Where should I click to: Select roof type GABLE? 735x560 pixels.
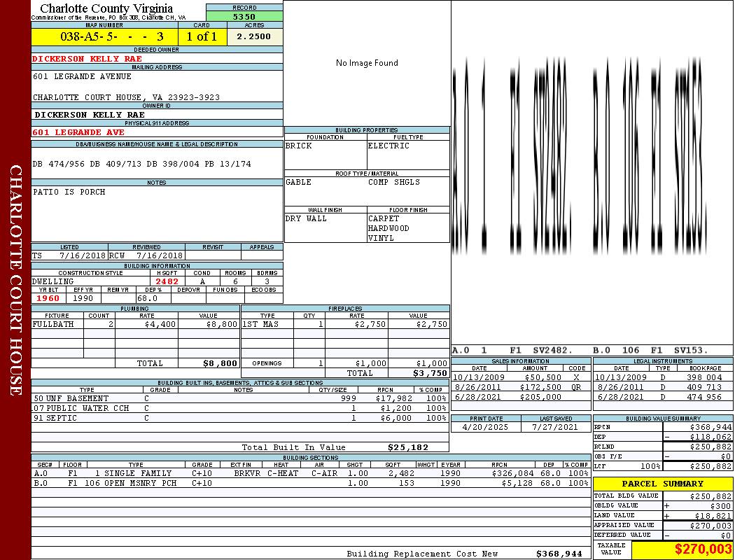(299, 182)
